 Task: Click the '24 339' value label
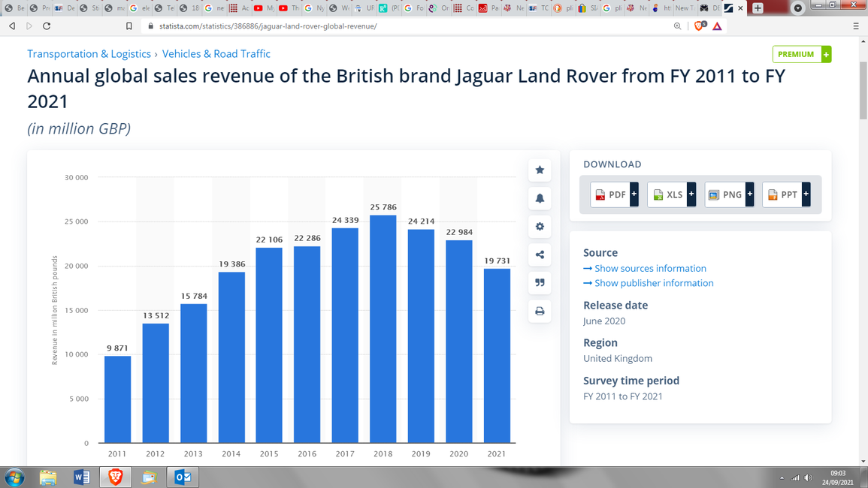pos(346,220)
